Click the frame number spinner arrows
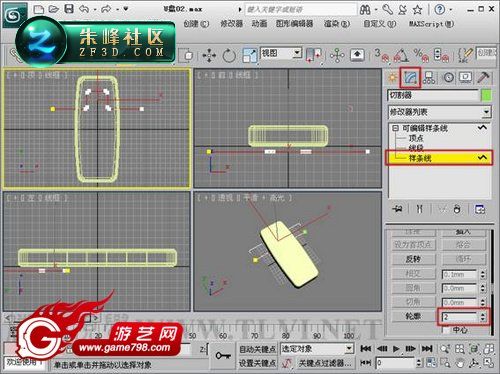The image size is (500, 374). (x=419, y=363)
